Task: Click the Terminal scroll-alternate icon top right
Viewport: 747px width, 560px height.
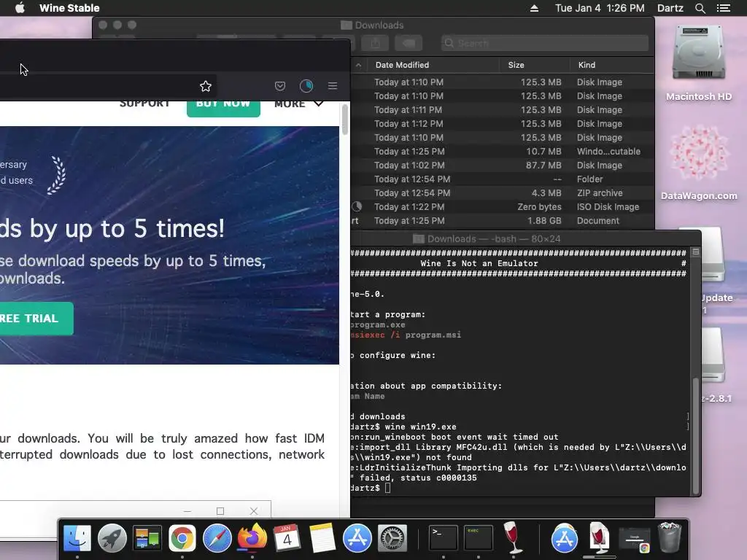Action: [x=695, y=252]
